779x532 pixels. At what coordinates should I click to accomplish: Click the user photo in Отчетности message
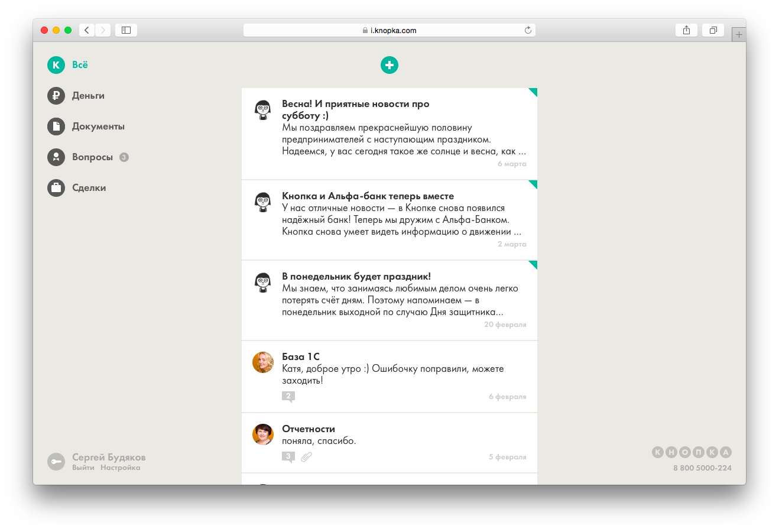pyautogui.click(x=263, y=434)
